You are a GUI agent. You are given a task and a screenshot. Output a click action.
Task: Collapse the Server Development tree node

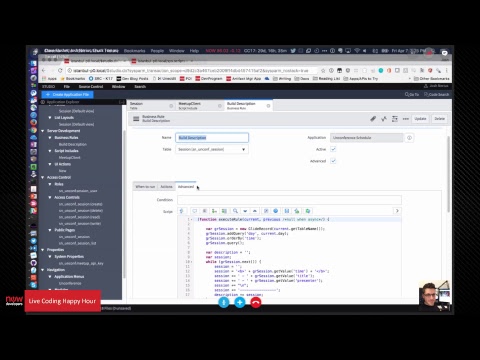42,131
